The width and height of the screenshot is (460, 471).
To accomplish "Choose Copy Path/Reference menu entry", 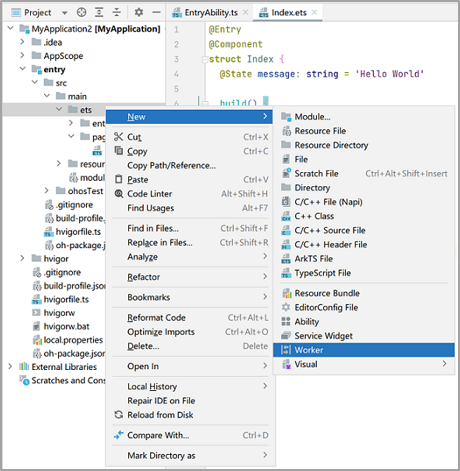I will (x=171, y=165).
